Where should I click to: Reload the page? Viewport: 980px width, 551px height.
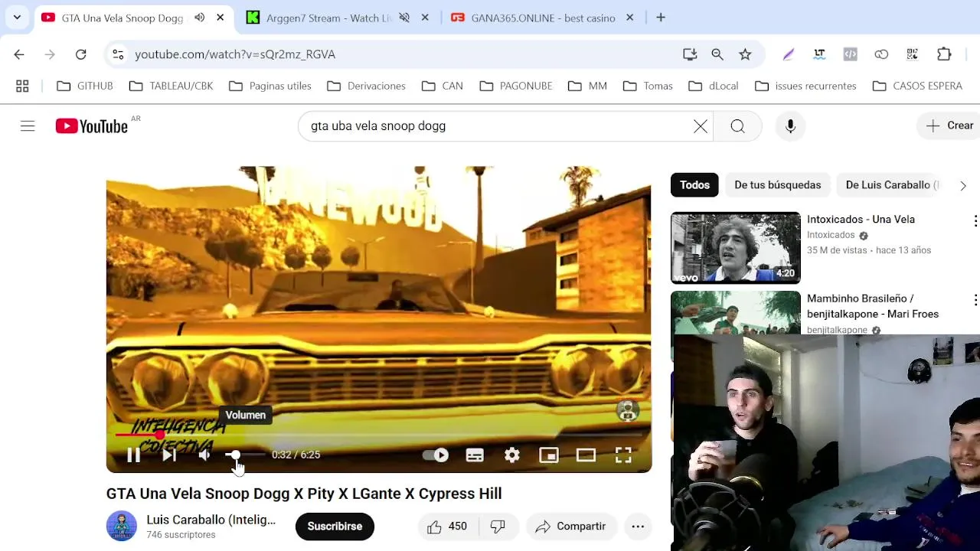click(x=80, y=54)
